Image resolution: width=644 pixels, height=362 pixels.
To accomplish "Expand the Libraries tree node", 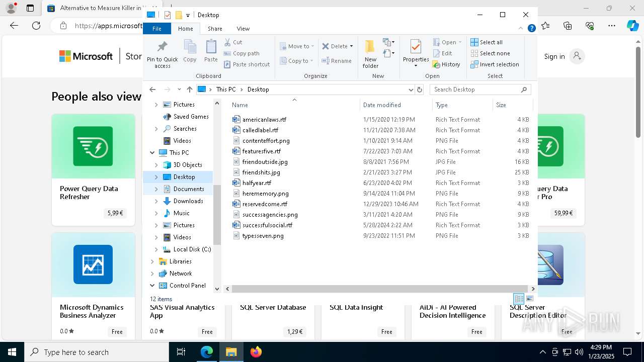I will click(152, 261).
